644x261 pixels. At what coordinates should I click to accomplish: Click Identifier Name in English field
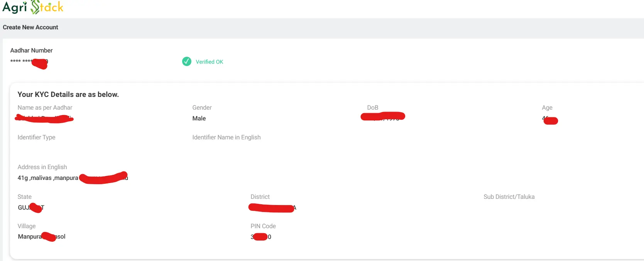226,137
